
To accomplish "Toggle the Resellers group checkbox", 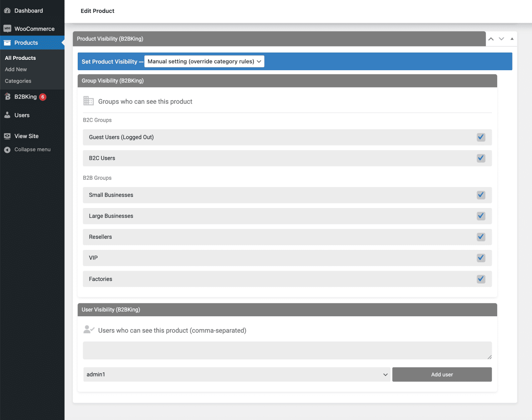I will [x=481, y=237].
